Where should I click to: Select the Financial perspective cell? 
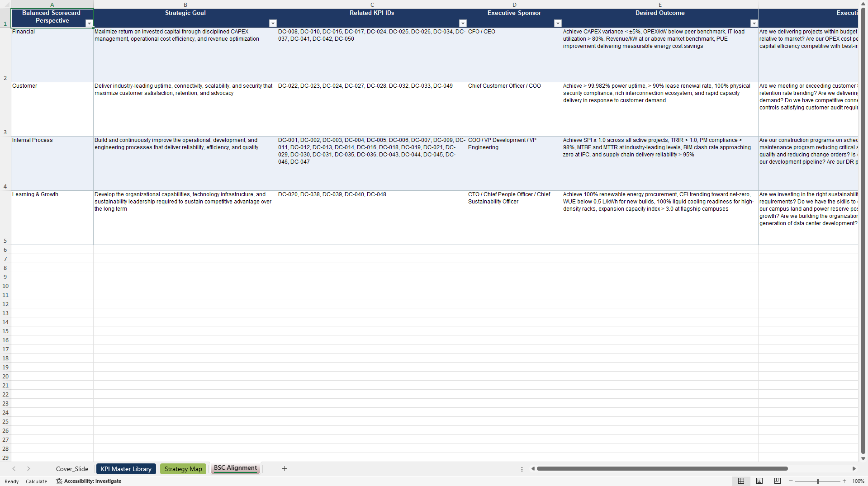[52, 55]
